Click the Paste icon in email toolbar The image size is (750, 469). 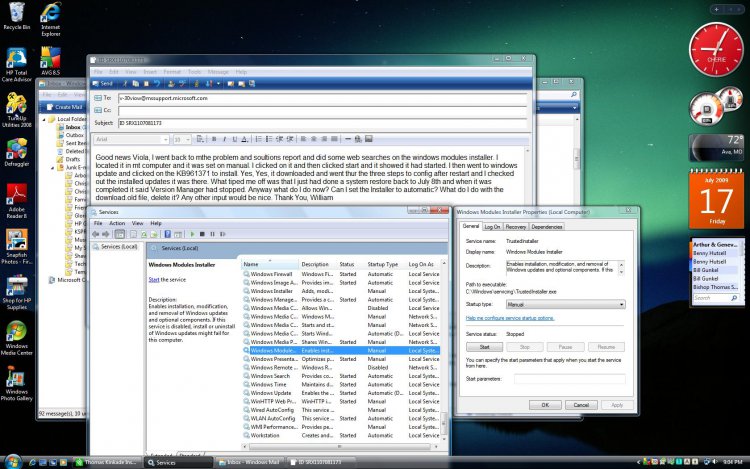tap(146, 84)
